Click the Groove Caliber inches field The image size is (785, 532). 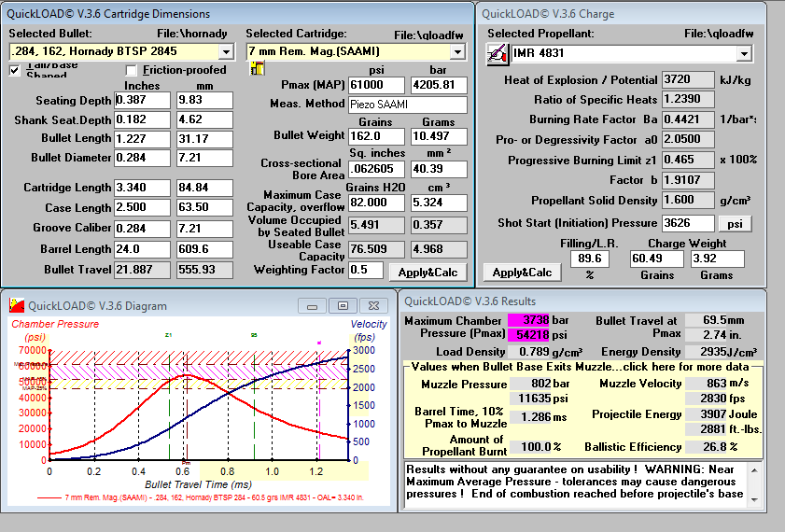pos(142,229)
